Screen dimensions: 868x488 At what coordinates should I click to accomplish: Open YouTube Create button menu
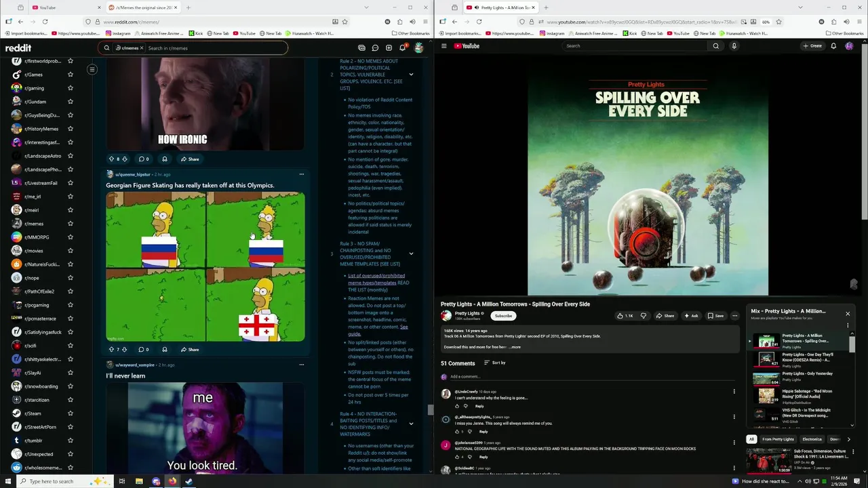812,46
